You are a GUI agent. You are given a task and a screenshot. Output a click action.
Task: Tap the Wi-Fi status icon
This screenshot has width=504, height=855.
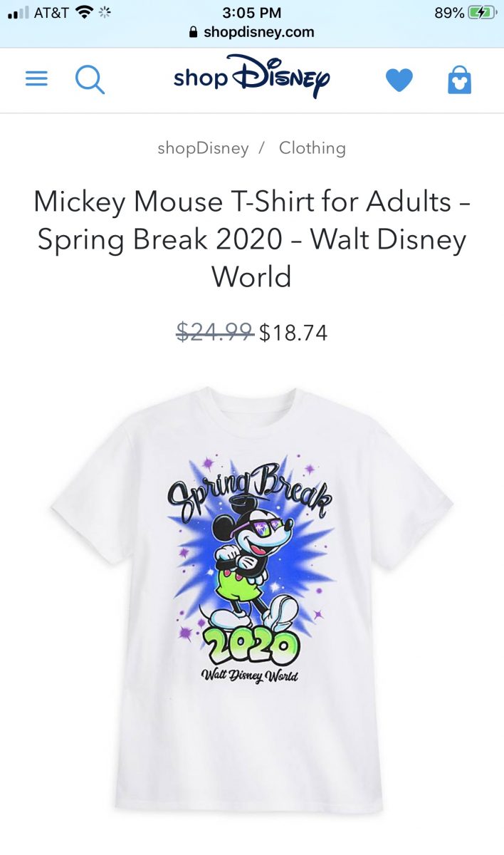point(85,12)
